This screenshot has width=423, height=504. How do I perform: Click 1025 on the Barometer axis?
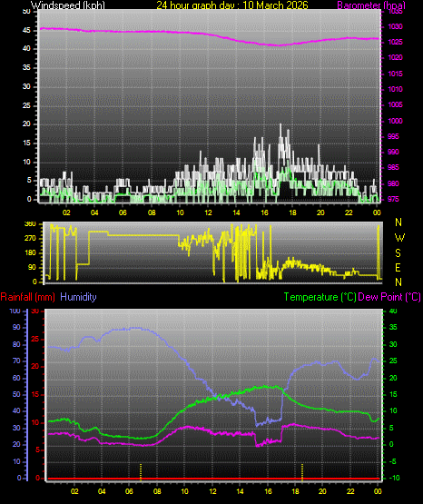click(395, 42)
